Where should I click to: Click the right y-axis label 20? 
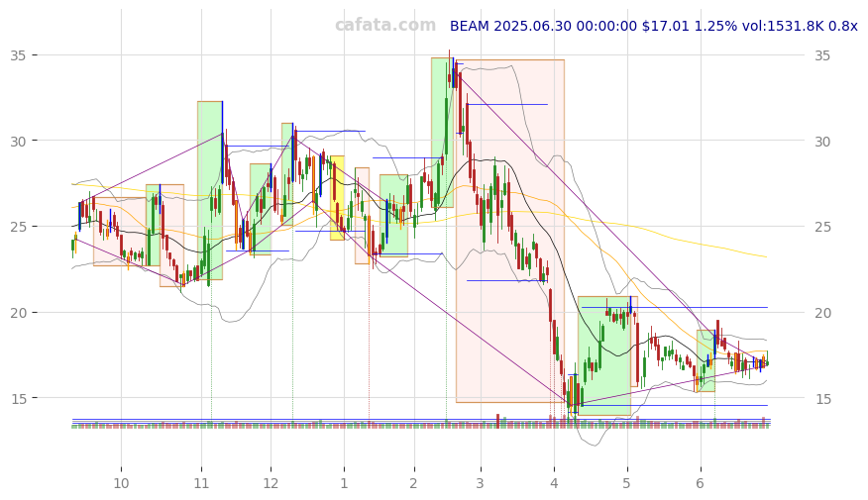[822, 313]
